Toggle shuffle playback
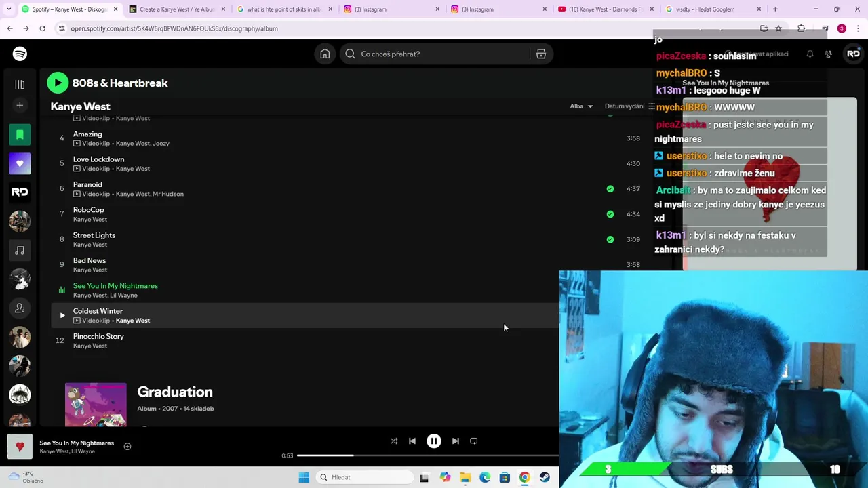Screen dimensions: 868x488 (x=394, y=441)
